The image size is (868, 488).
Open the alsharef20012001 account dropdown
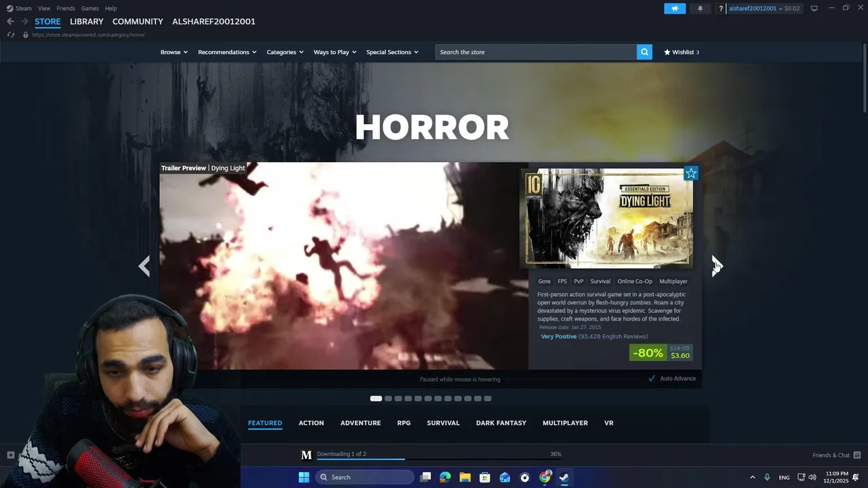pos(764,8)
